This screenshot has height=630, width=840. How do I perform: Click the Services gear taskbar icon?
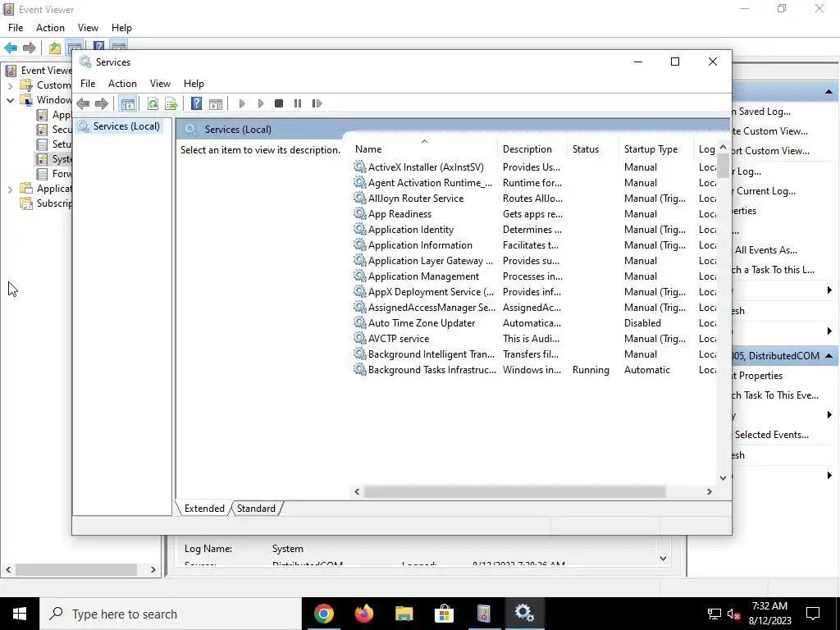(524, 614)
